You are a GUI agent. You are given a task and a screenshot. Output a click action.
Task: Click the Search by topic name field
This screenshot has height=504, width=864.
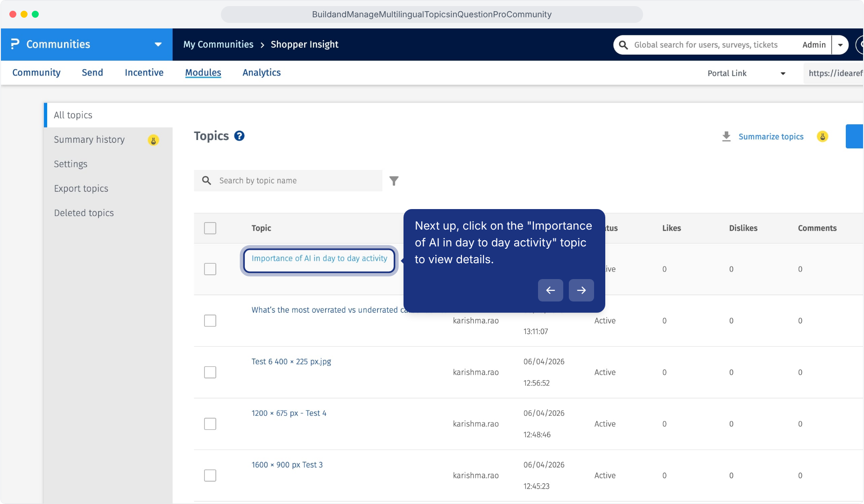click(288, 181)
